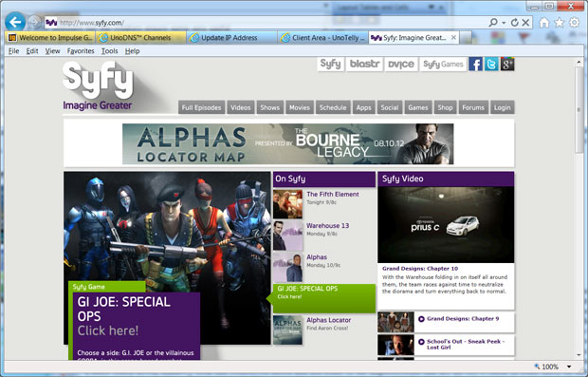
Task: Open the Google Plus icon
Action: click(x=507, y=65)
